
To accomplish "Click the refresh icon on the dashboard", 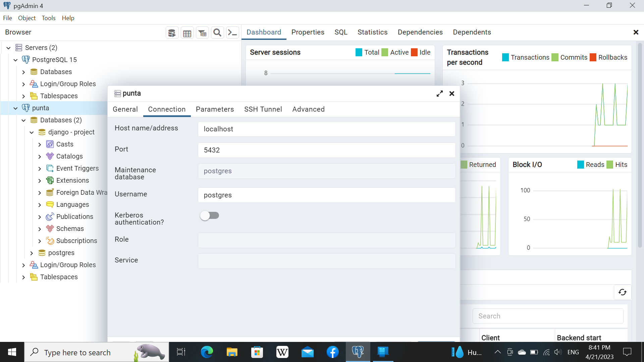I will click(x=622, y=292).
